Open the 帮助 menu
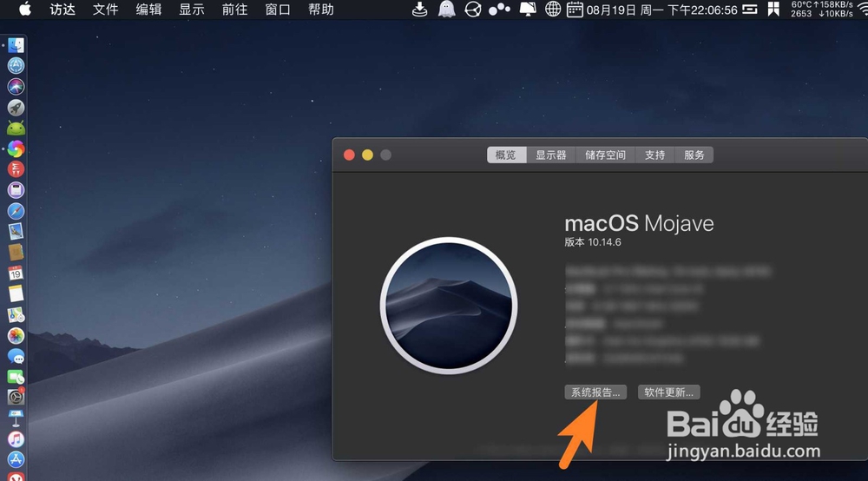The height and width of the screenshot is (481, 868). coord(321,10)
